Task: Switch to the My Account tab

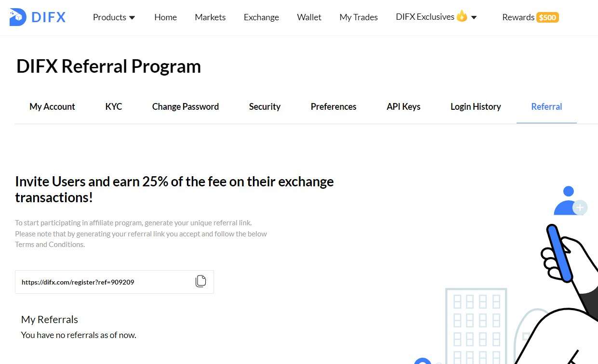Action: click(52, 106)
